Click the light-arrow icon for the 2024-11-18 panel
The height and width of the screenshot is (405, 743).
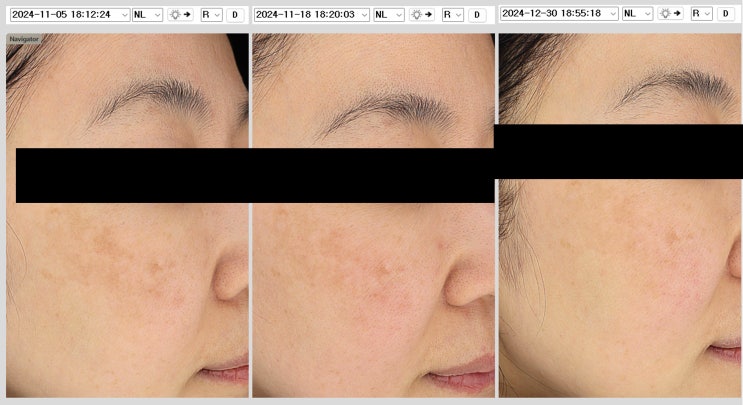pos(422,15)
